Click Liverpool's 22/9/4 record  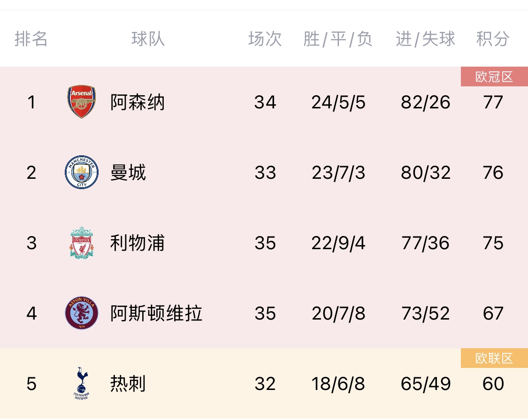[338, 243]
